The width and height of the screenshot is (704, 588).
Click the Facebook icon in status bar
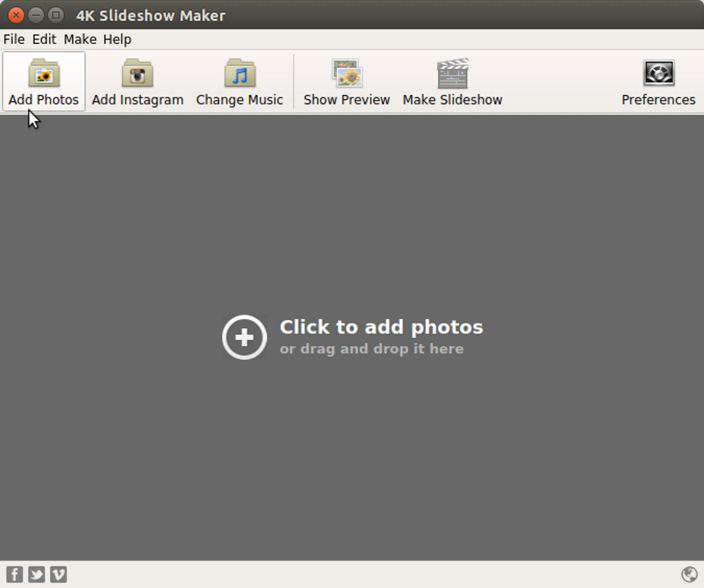click(15, 574)
